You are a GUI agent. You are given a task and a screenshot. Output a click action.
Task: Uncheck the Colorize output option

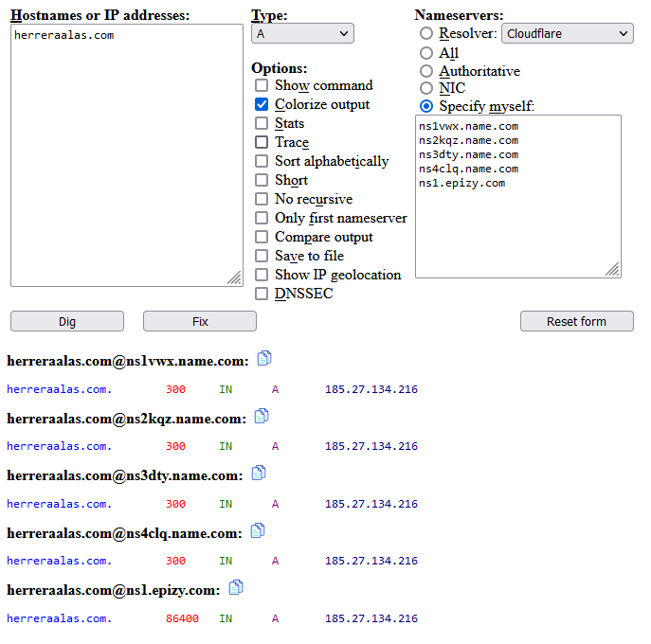coord(262,104)
